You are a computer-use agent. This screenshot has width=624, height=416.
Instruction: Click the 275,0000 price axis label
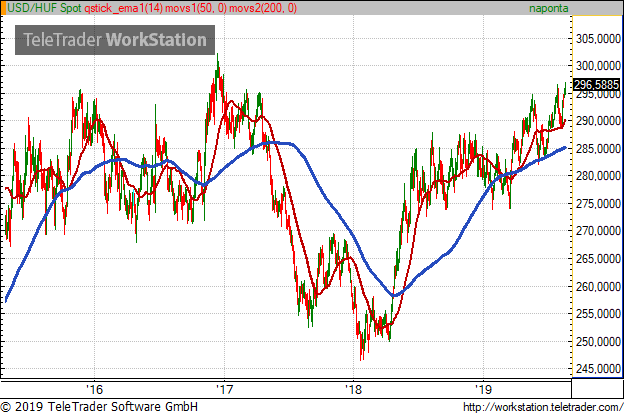tap(598, 203)
